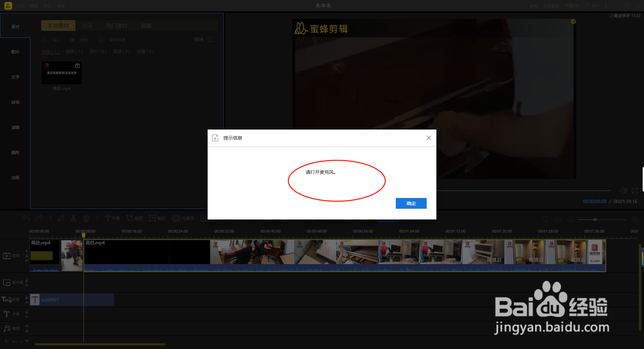Hide the 画中画 track
The width and height of the screenshot is (644, 349).
coord(27,285)
